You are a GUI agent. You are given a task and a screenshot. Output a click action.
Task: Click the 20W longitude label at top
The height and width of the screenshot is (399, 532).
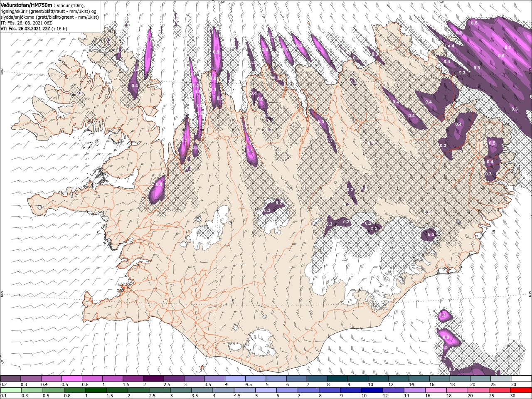pyautogui.click(x=221, y=2)
